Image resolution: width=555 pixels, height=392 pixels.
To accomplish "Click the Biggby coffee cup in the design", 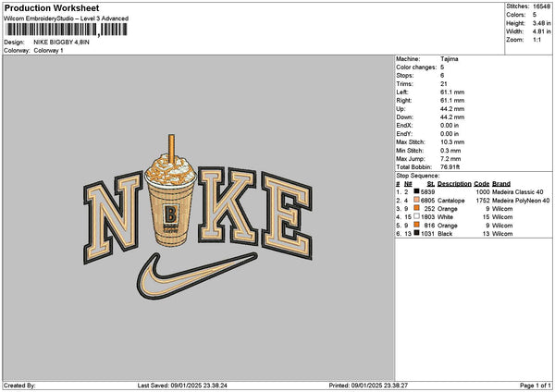I will click(170, 191).
